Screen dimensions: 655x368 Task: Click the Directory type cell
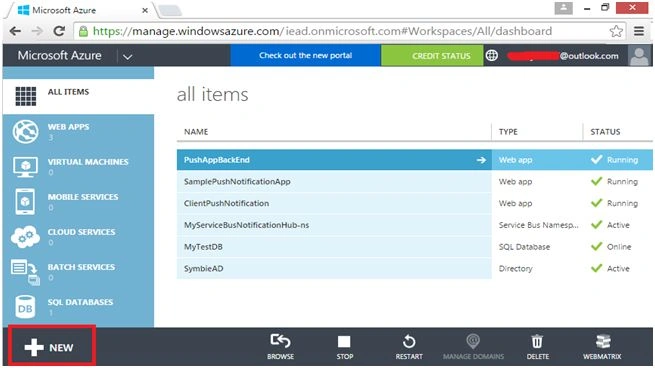(x=515, y=269)
